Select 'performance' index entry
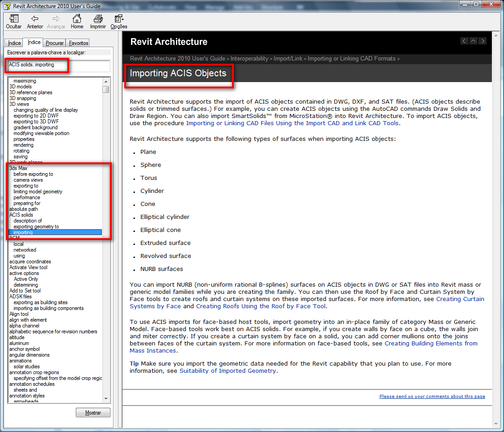Image resolution: width=504 pixels, height=432 pixels. tap(26, 197)
